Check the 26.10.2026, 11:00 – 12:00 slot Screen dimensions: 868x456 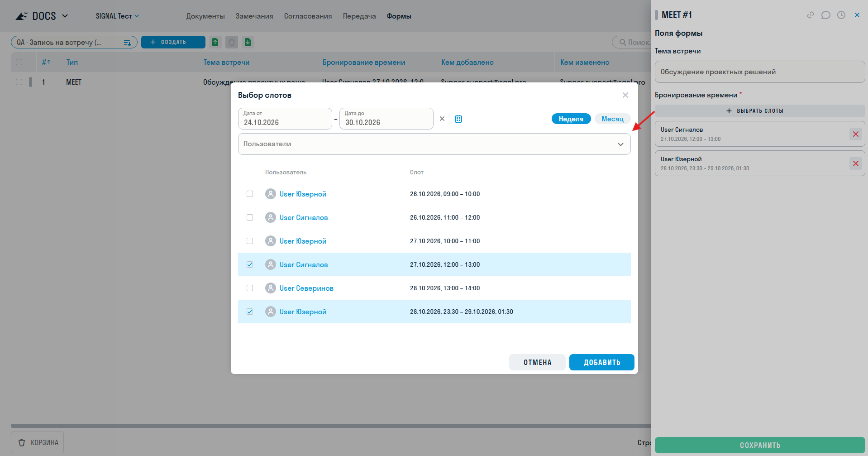250,217
